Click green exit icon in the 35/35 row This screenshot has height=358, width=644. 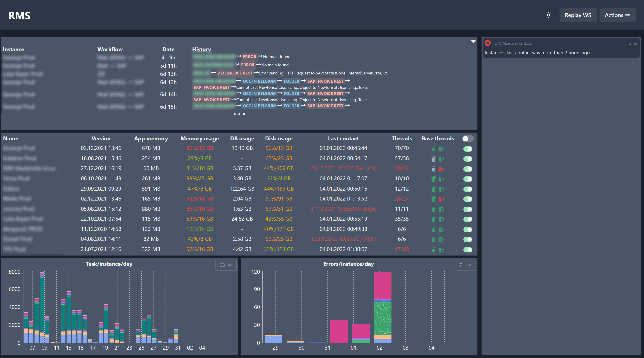coord(442,219)
